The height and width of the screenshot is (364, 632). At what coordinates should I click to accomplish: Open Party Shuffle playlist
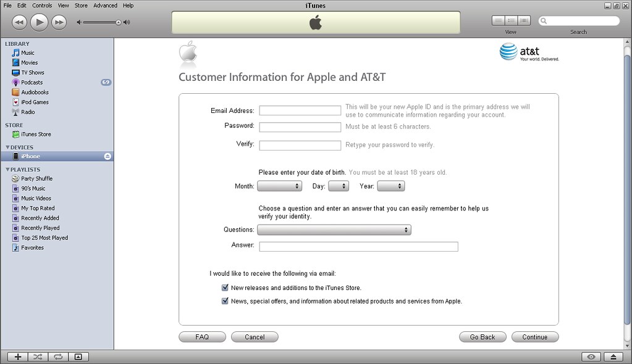[x=36, y=178]
